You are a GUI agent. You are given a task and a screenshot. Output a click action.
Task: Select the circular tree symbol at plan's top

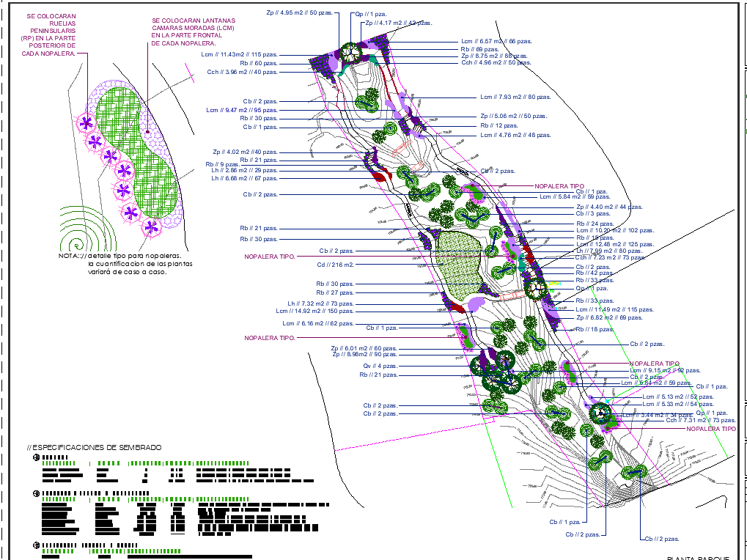pos(350,52)
